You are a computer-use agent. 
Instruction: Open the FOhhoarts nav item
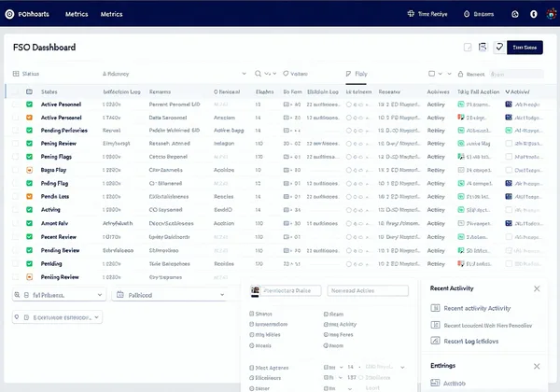pyautogui.click(x=34, y=14)
